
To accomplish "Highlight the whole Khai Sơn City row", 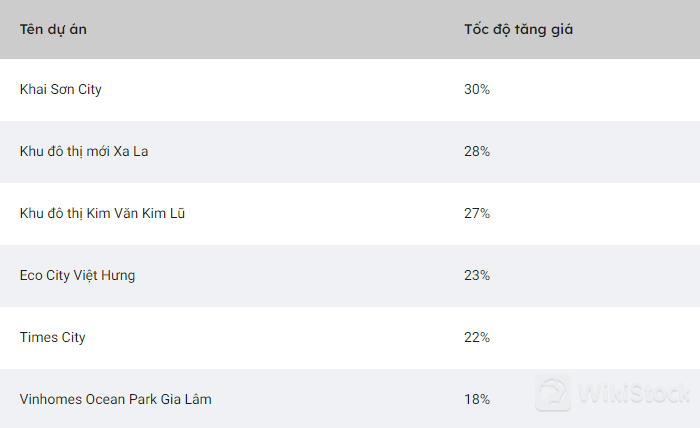I will coord(300,89).
